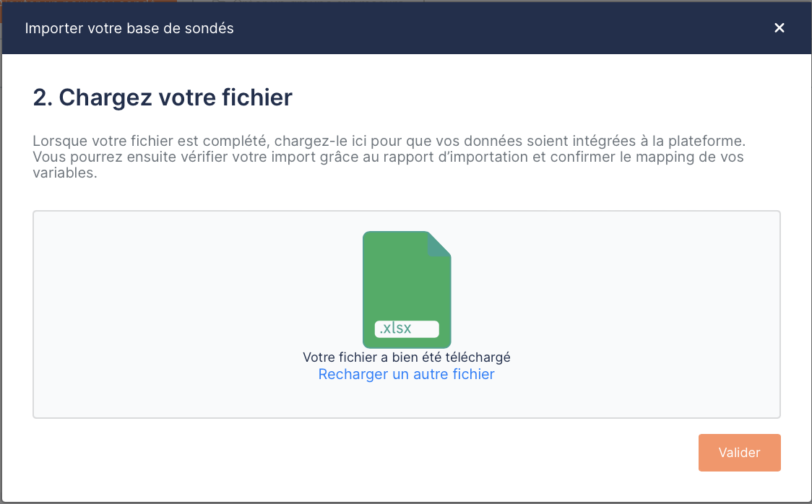
Task: Click 'Votre fichier a bien été téléchargé' message
Action: pyautogui.click(x=406, y=357)
